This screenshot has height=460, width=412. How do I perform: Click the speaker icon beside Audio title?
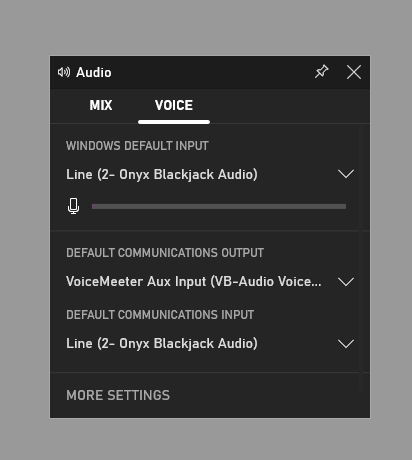point(64,72)
